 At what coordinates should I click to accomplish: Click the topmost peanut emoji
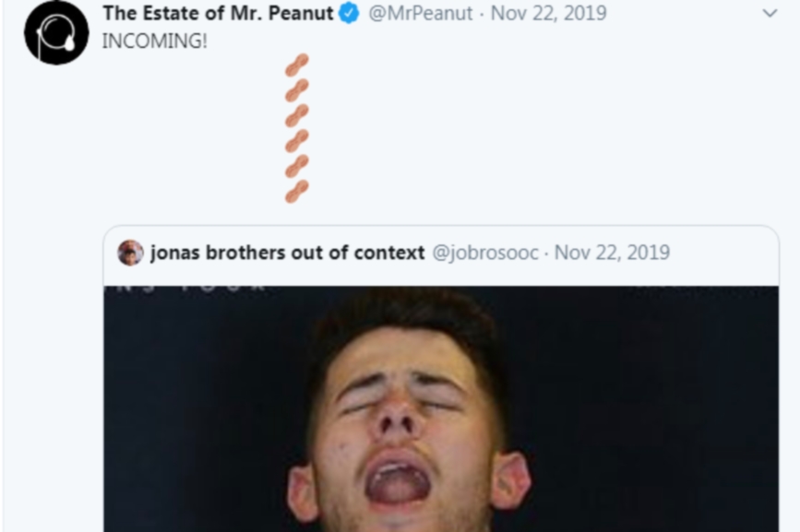(x=296, y=66)
